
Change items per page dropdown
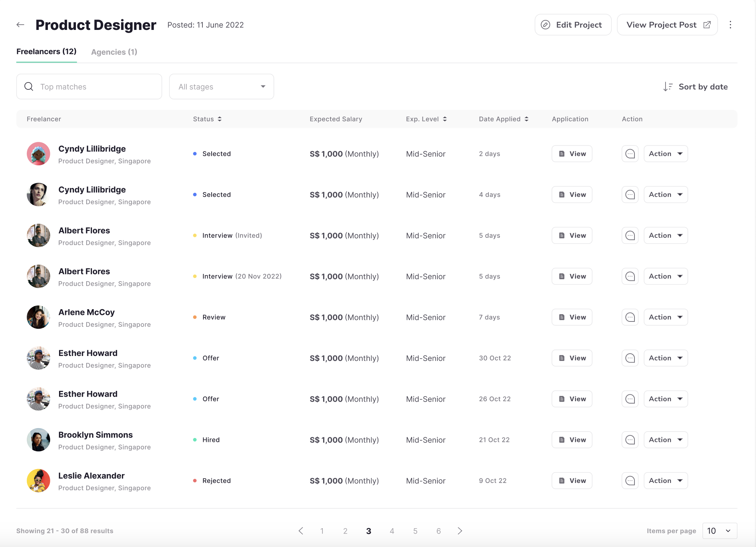coord(719,531)
